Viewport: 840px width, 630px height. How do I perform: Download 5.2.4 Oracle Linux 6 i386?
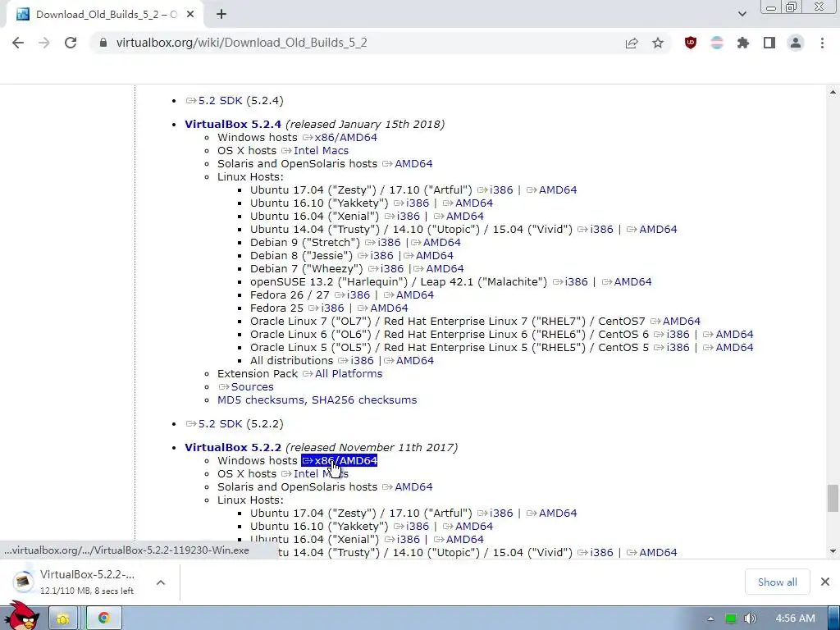[x=672, y=335]
